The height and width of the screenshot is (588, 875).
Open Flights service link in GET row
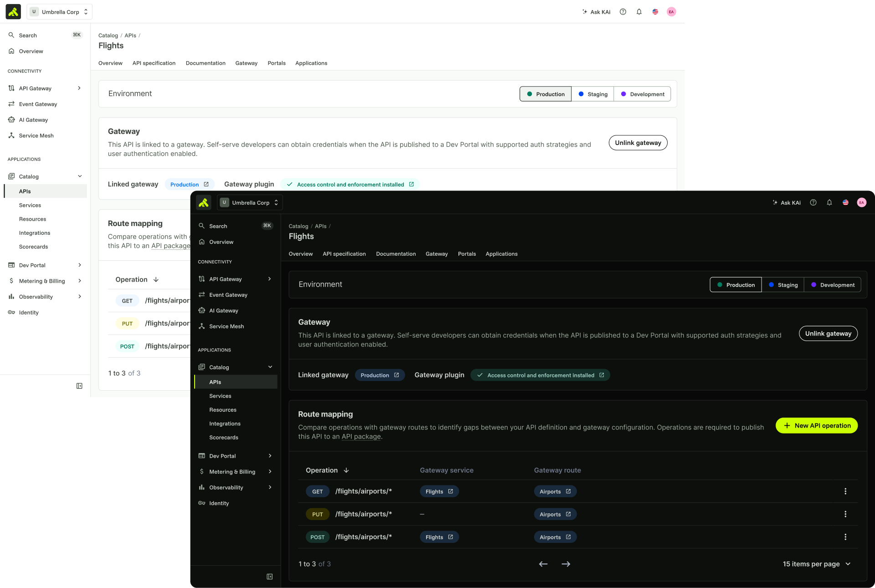[439, 491]
